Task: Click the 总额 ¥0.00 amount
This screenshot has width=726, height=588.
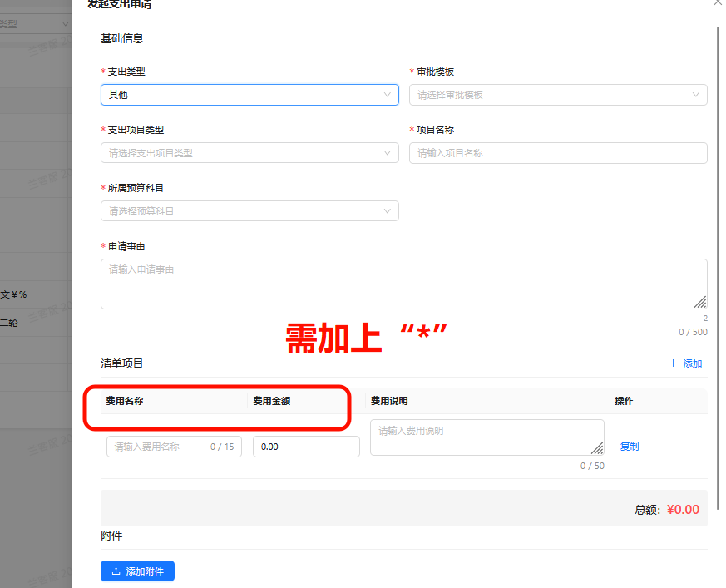Action: point(682,510)
